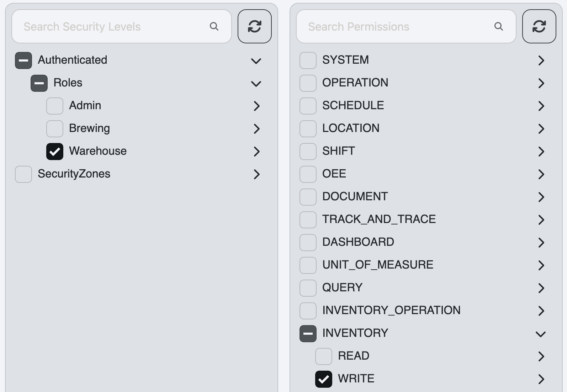
Task: Select the DASHBOARD permission label
Action: [358, 242]
